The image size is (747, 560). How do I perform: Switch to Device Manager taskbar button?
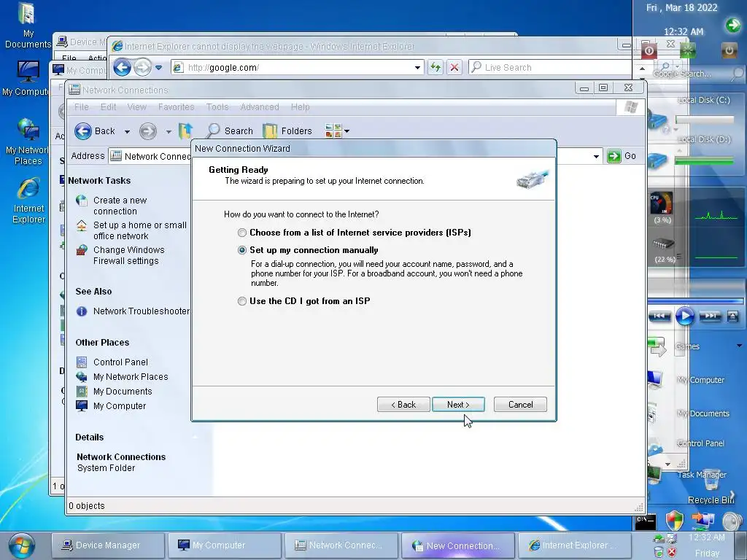(x=108, y=545)
